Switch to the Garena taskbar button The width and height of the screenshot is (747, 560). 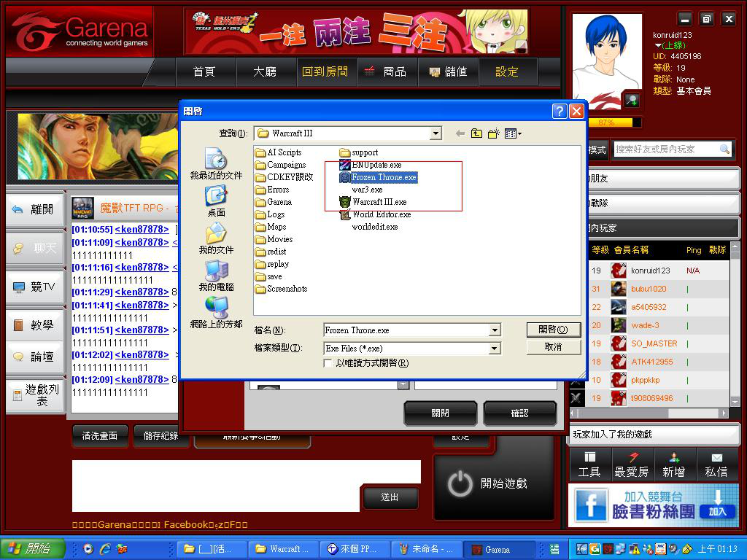pyautogui.click(x=500, y=550)
